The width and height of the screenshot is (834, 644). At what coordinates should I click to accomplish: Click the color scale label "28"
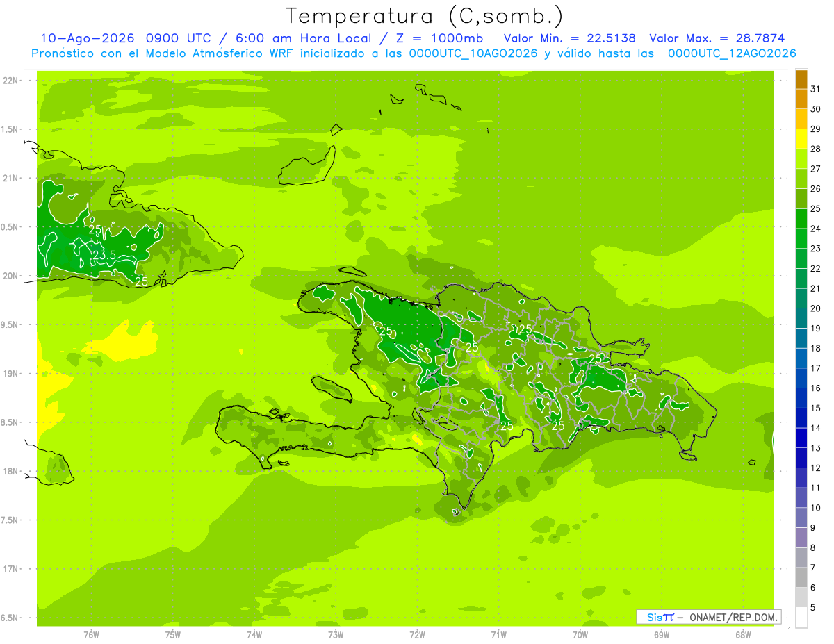pyautogui.click(x=816, y=149)
